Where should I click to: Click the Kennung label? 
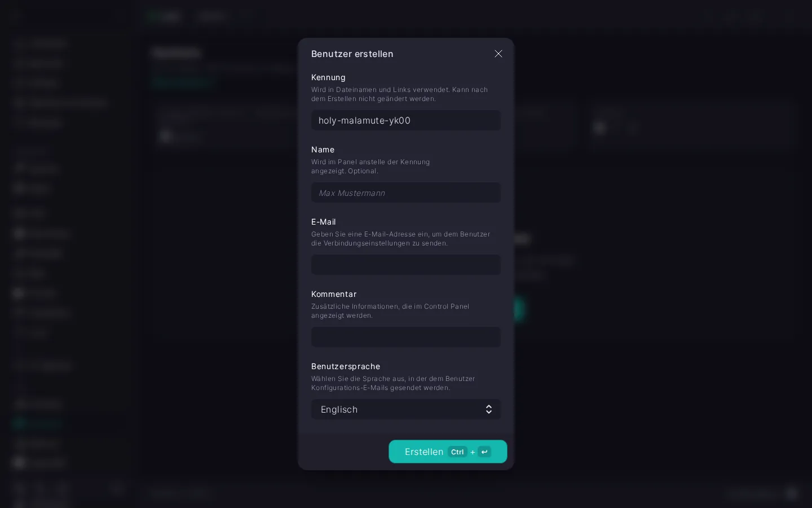pos(328,77)
